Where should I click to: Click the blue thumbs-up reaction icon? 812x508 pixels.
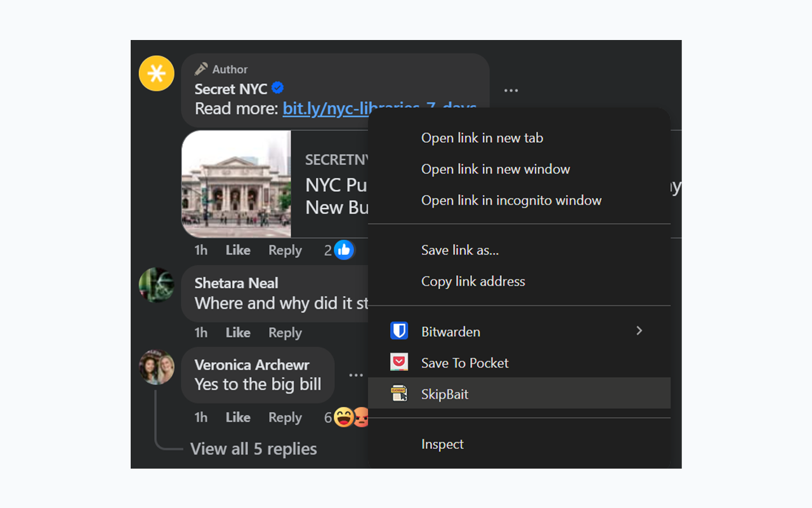point(344,250)
